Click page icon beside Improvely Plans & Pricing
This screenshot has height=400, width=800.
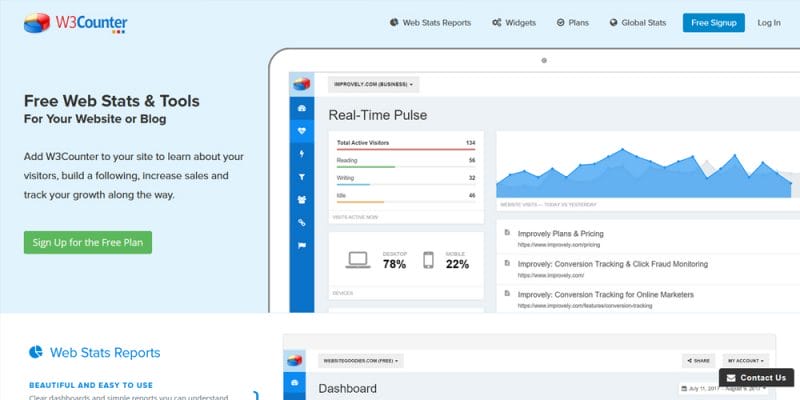(507, 233)
